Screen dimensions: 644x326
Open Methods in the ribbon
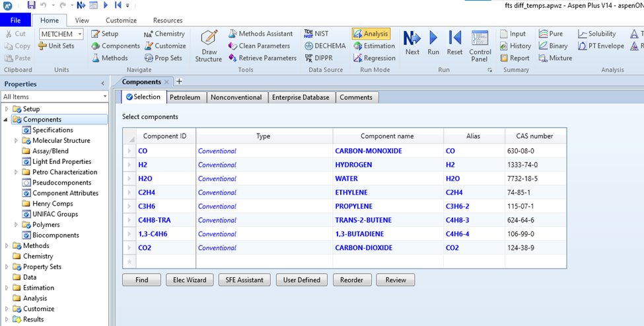pyautogui.click(x=109, y=58)
